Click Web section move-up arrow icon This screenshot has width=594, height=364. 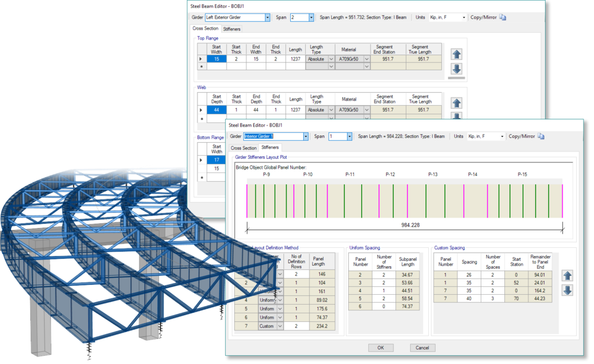[x=457, y=103]
